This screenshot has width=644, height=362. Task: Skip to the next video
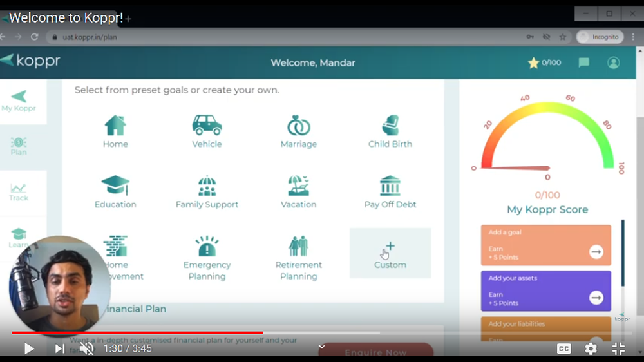click(x=59, y=349)
